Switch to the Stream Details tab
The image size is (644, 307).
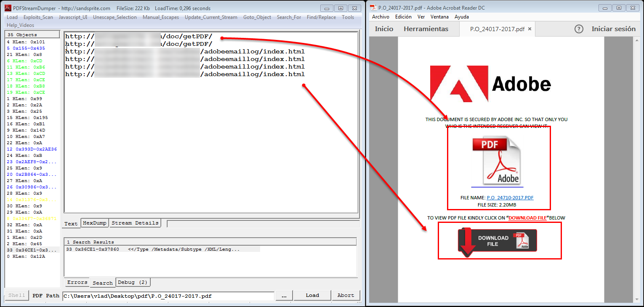(135, 223)
